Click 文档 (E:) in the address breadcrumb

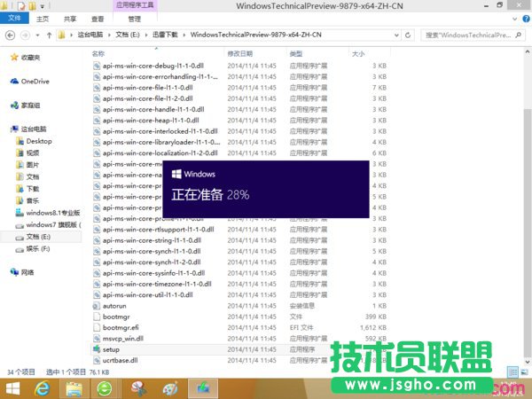(128, 35)
